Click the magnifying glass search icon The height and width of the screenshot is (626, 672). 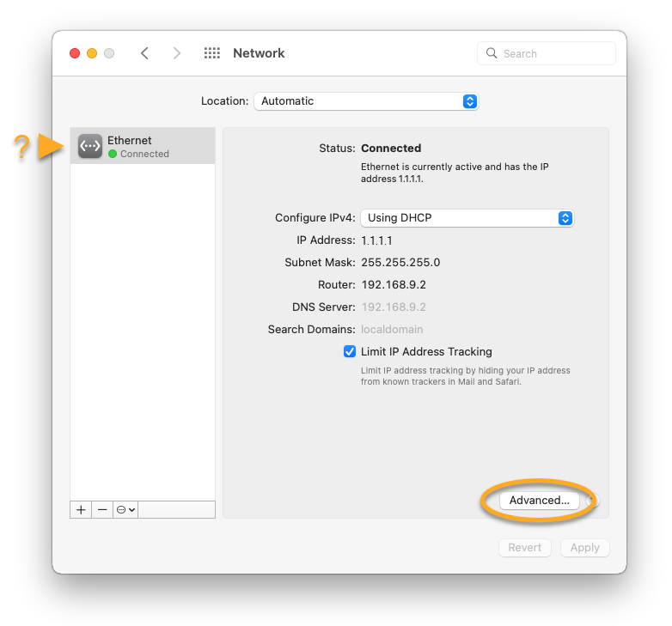point(492,53)
